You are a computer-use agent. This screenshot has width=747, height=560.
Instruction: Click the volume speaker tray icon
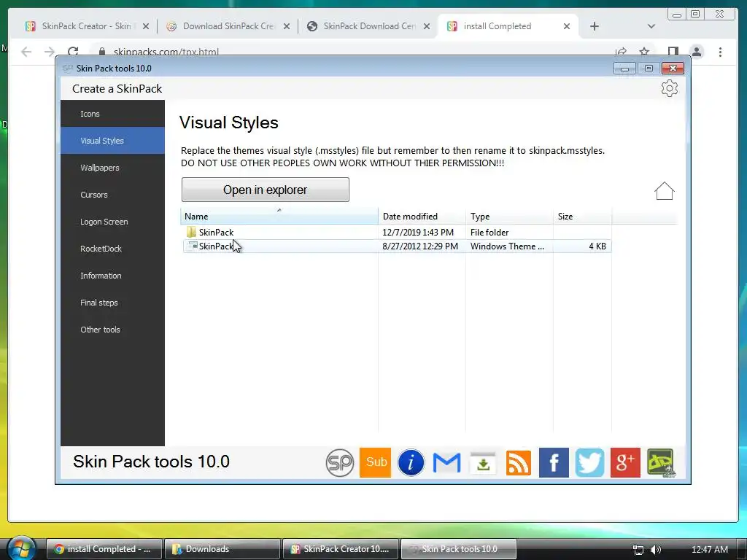[x=656, y=550]
